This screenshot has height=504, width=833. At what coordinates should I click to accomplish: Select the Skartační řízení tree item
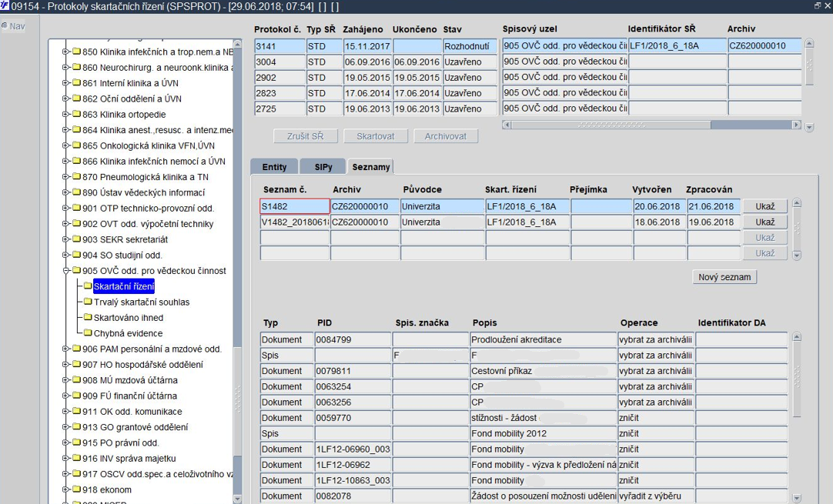123,286
